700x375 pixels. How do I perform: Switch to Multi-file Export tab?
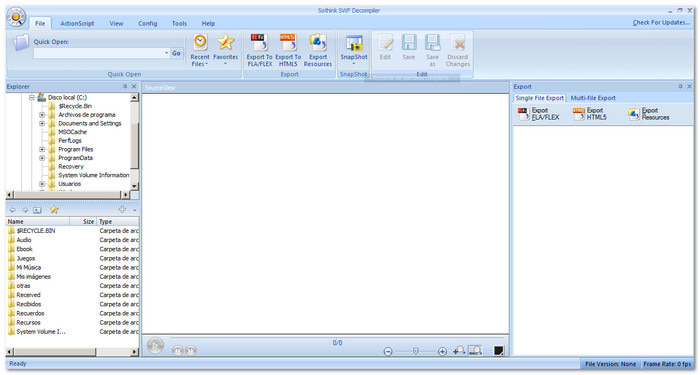click(593, 98)
